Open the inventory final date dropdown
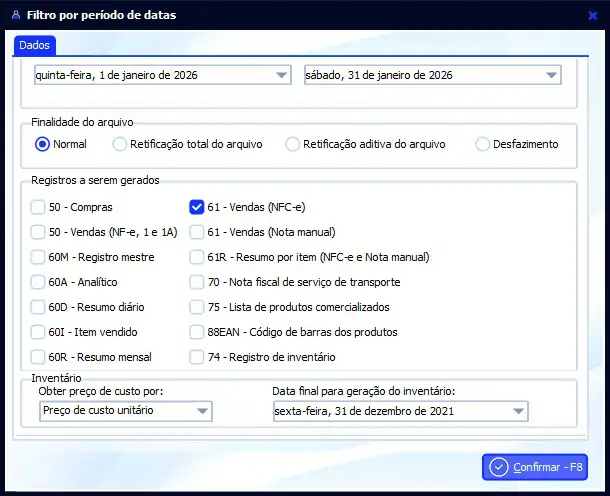This screenshot has width=610, height=496. coord(518,411)
